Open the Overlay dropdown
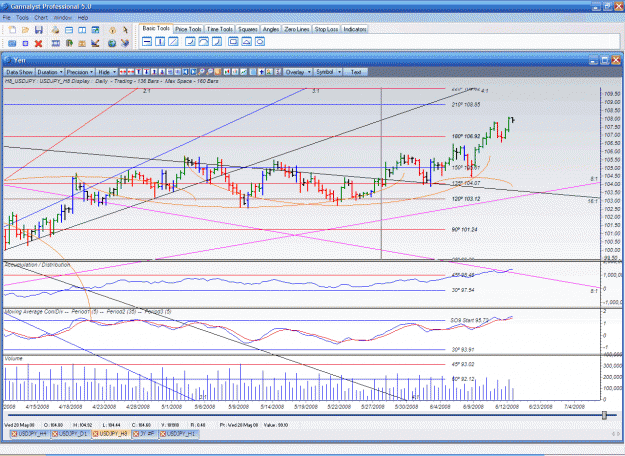Viewport: 625px width, 456px height. tap(298, 72)
